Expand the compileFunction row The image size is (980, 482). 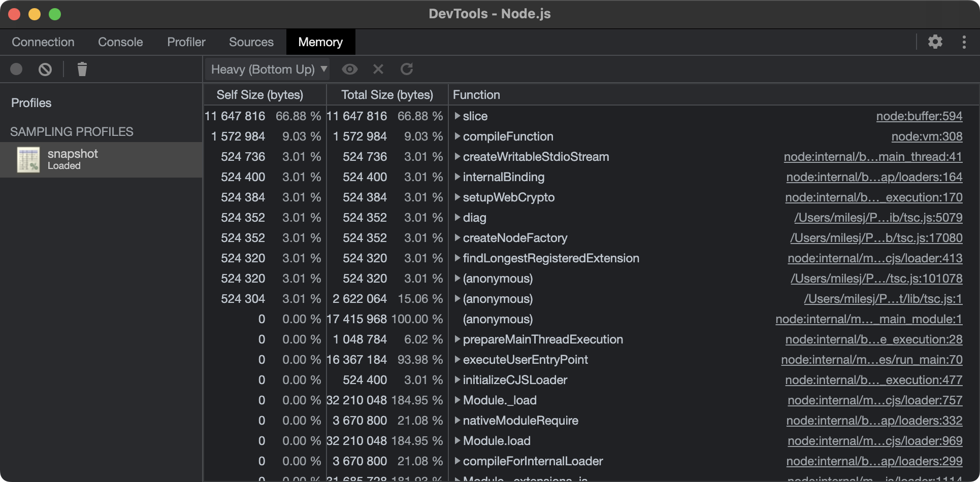click(x=458, y=136)
